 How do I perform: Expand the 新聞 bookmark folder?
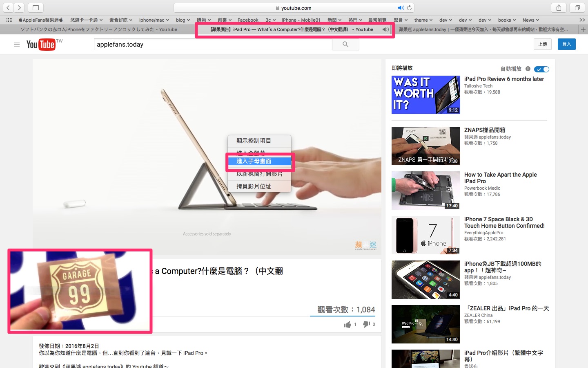[x=334, y=20]
